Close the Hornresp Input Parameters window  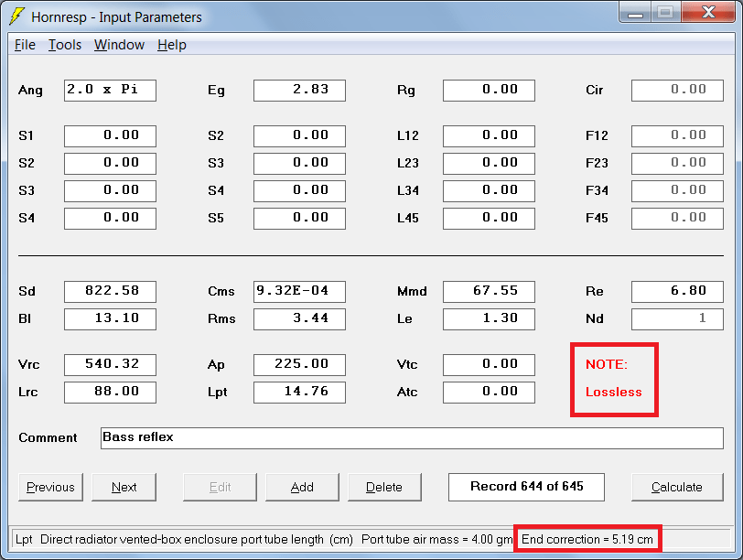pyautogui.click(x=708, y=12)
